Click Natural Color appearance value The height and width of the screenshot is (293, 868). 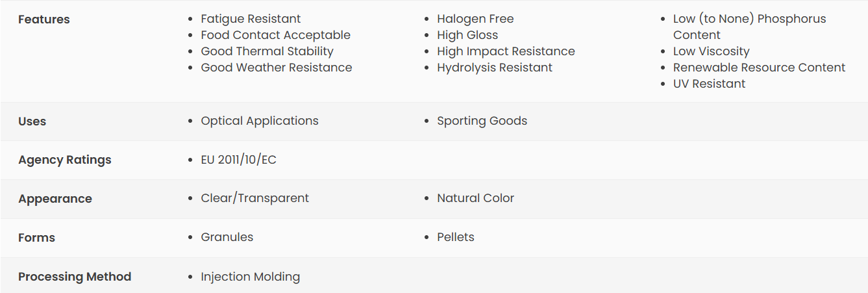tap(475, 198)
